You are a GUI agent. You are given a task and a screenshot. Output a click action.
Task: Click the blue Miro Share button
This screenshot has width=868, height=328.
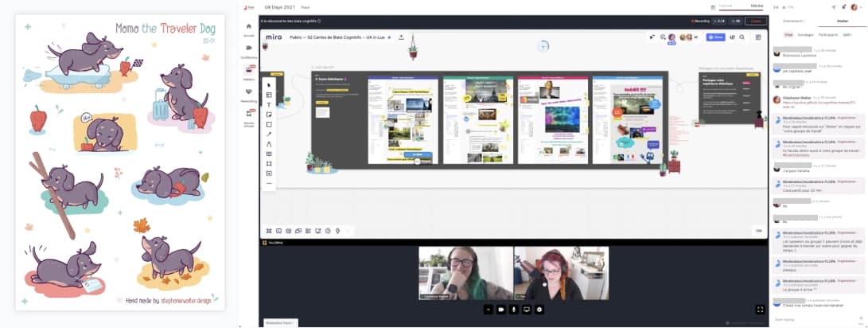[715, 37]
